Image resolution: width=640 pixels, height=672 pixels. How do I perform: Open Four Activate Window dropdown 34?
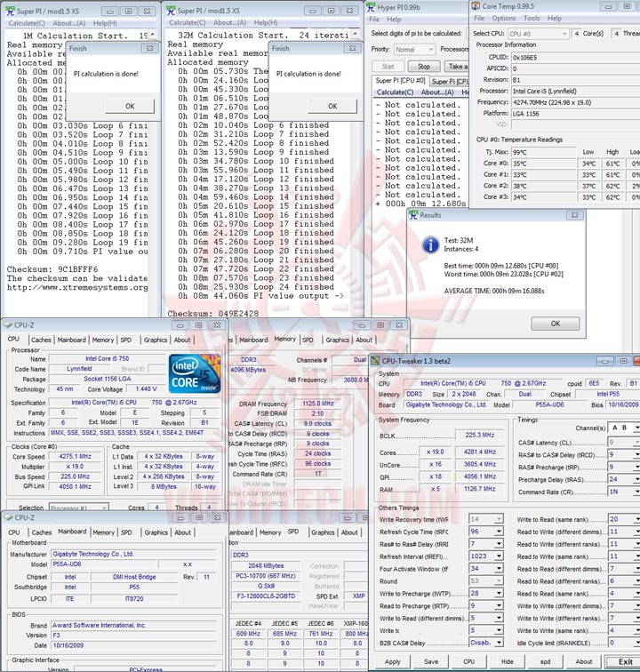pyautogui.click(x=498, y=569)
